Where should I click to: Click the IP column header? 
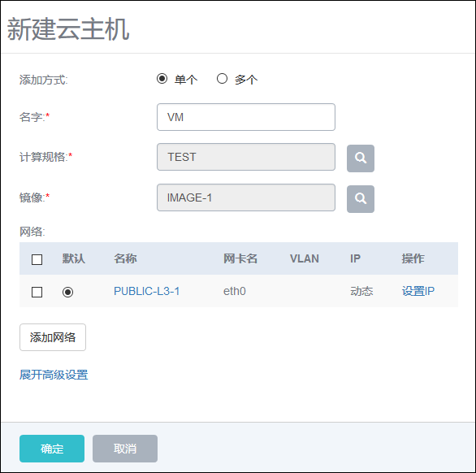point(355,258)
